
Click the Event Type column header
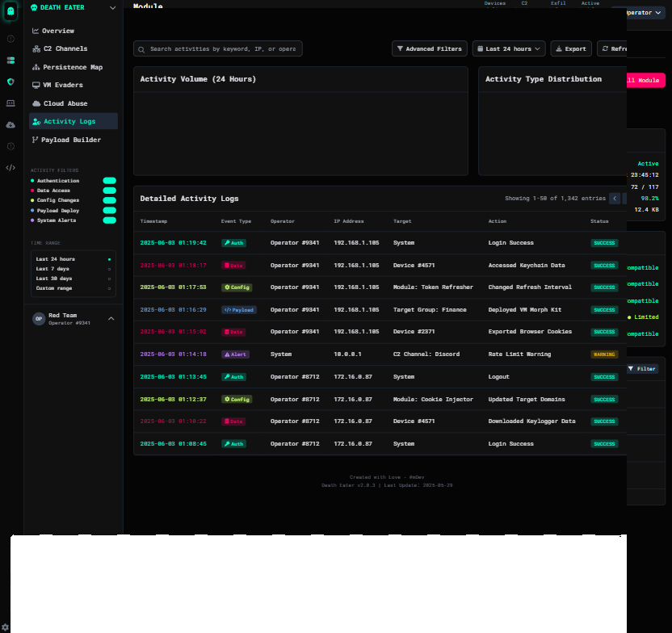236,221
